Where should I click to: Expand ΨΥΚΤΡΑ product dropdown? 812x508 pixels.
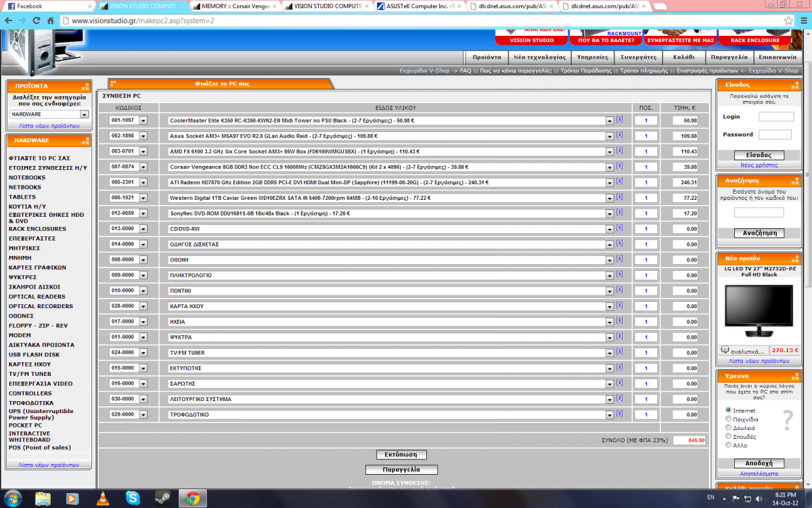[610, 337]
